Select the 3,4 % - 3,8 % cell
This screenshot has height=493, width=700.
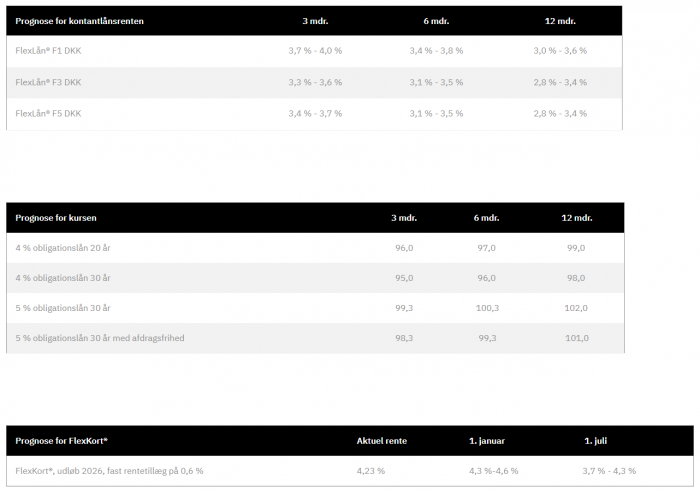pyautogui.click(x=436, y=50)
